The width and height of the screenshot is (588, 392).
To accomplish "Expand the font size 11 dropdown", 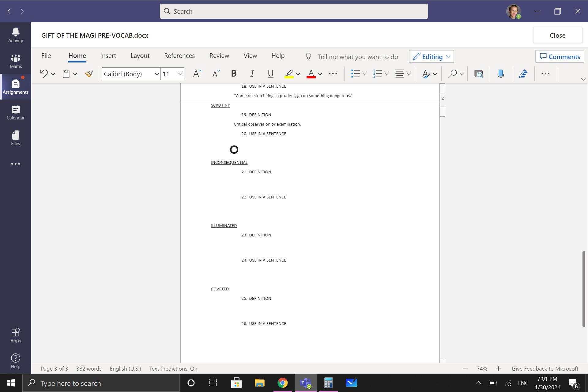I will coord(180,74).
